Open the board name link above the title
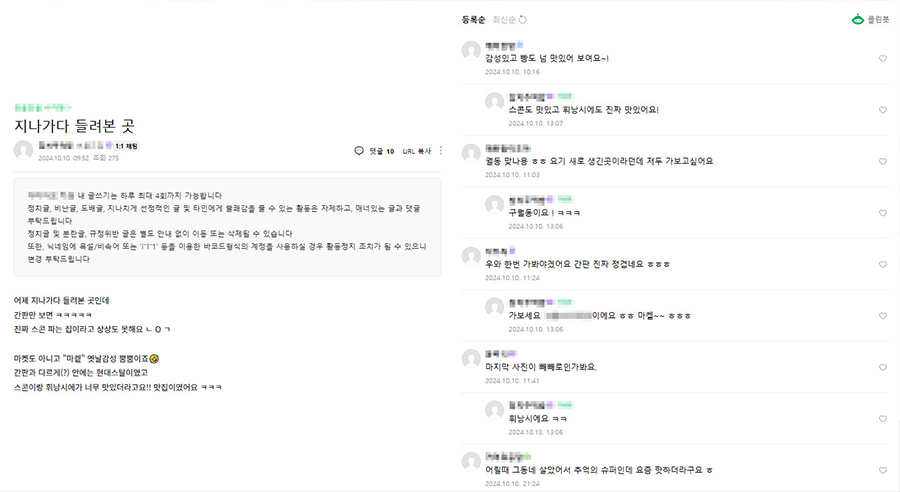The height and width of the screenshot is (492, 900). coord(43,106)
